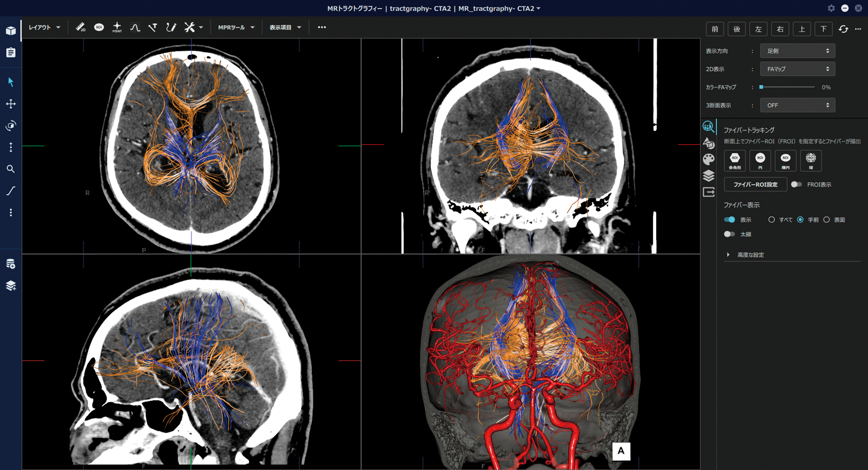
Task: Turn on the 太線 thick line toggle
Action: (729, 234)
